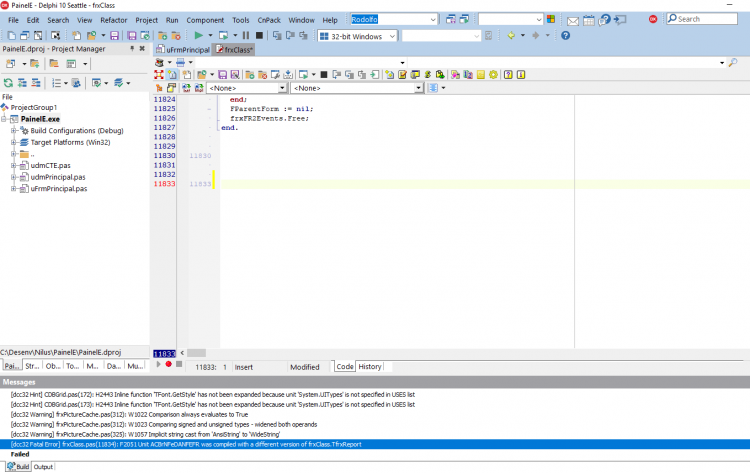Image resolution: width=750 pixels, height=473 pixels.
Task: Expand the Target Platforms (Win32) node
Action: pyautogui.click(x=13, y=142)
